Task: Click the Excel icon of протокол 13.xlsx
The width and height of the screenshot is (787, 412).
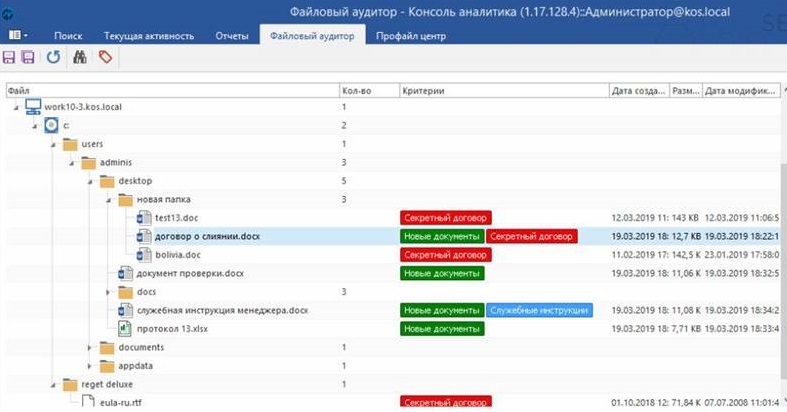Action: [x=126, y=328]
